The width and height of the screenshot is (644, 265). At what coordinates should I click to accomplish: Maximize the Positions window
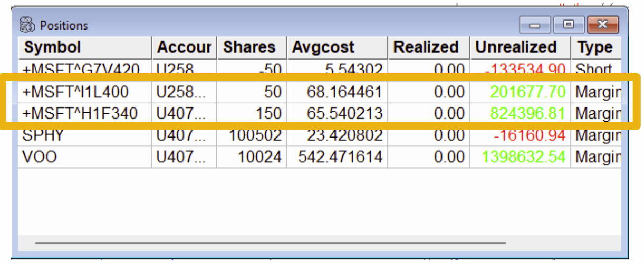click(568, 25)
